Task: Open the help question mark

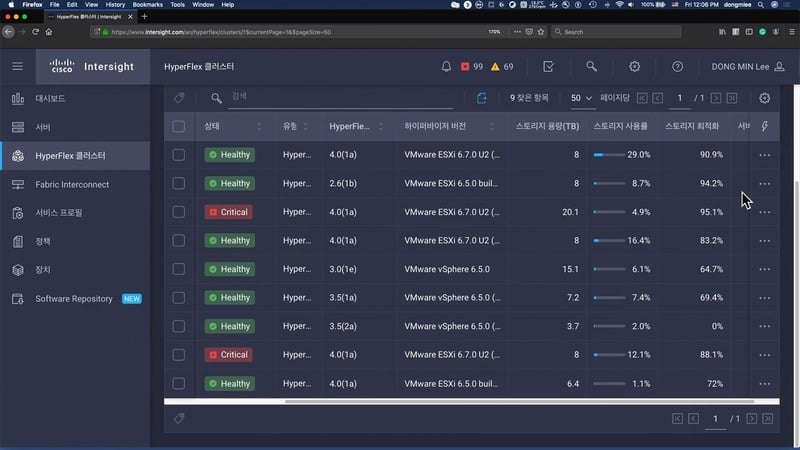Action: pos(677,66)
